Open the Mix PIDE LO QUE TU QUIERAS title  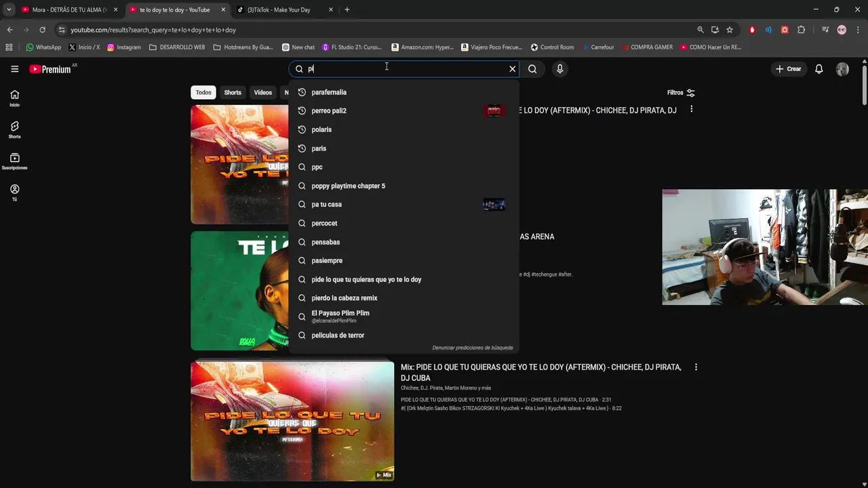(540, 372)
